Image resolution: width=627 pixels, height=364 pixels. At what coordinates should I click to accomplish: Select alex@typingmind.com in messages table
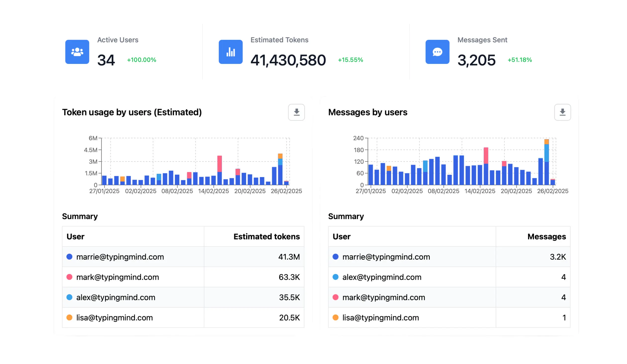pos(382,277)
